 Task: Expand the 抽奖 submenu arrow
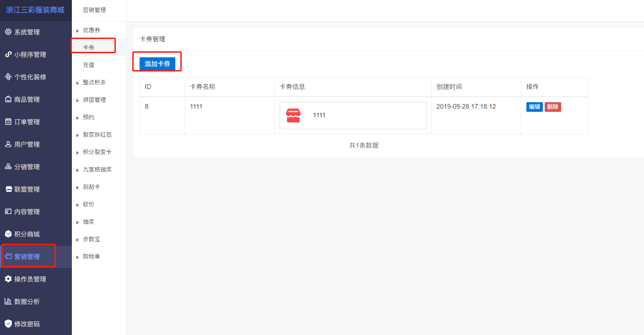(77, 222)
